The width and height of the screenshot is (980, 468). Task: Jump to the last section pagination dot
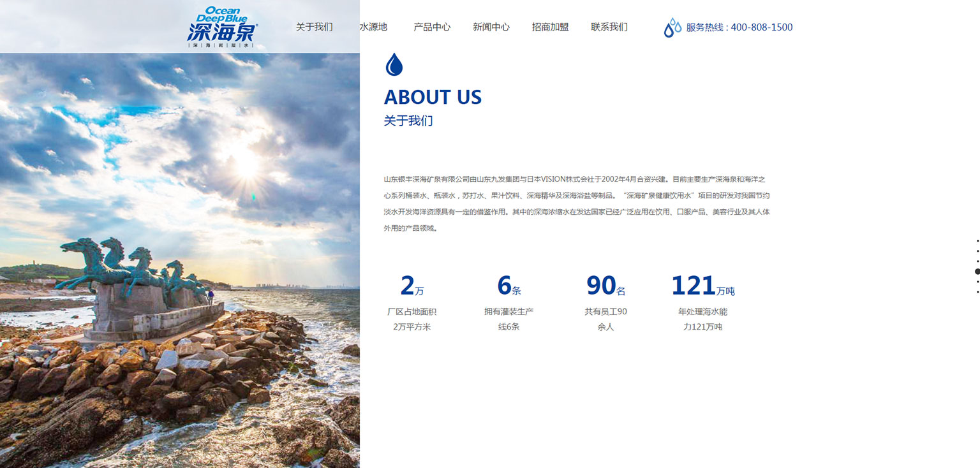click(977, 292)
